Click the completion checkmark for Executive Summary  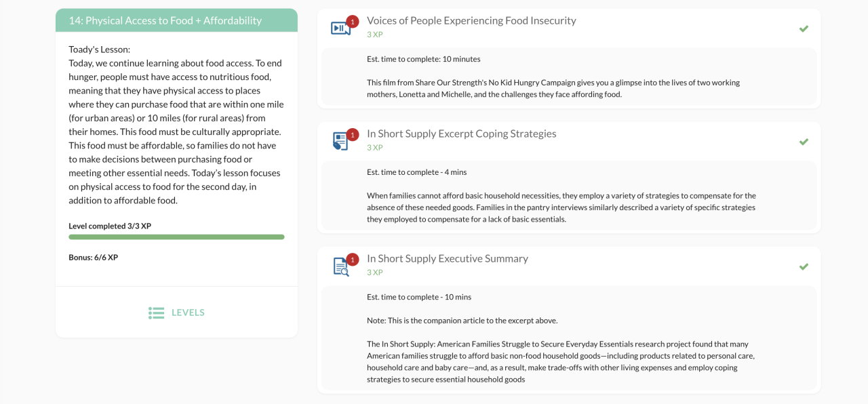pyautogui.click(x=804, y=266)
